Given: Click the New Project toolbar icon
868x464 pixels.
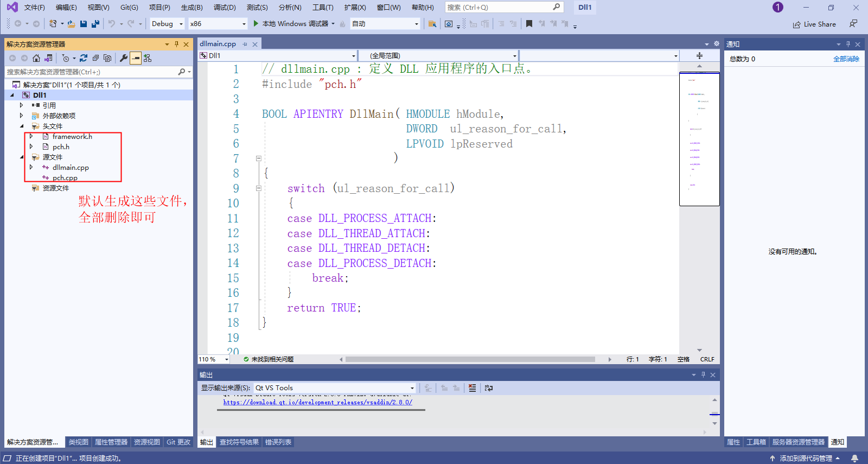Looking at the screenshot, I should pos(53,24).
